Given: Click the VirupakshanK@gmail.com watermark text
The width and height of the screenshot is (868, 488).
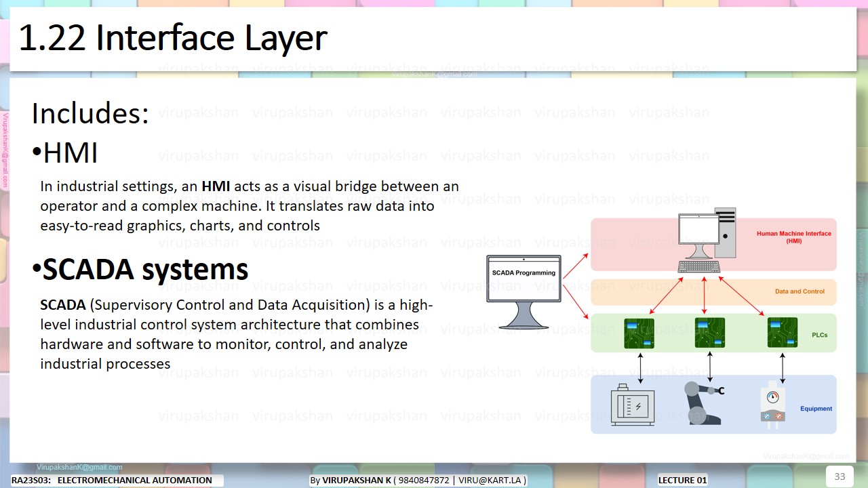Looking at the screenshot, I should tap(81, 467).
